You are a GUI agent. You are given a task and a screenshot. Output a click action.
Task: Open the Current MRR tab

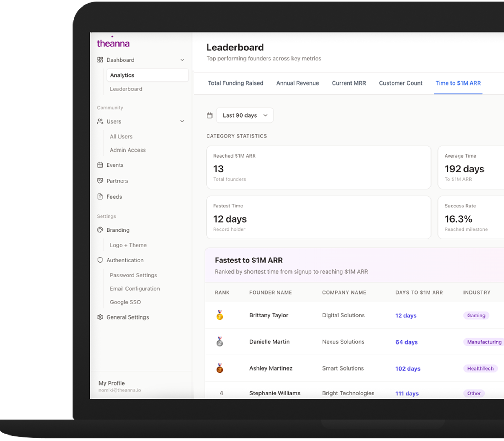pyautogui.click(x=349, y=83)
